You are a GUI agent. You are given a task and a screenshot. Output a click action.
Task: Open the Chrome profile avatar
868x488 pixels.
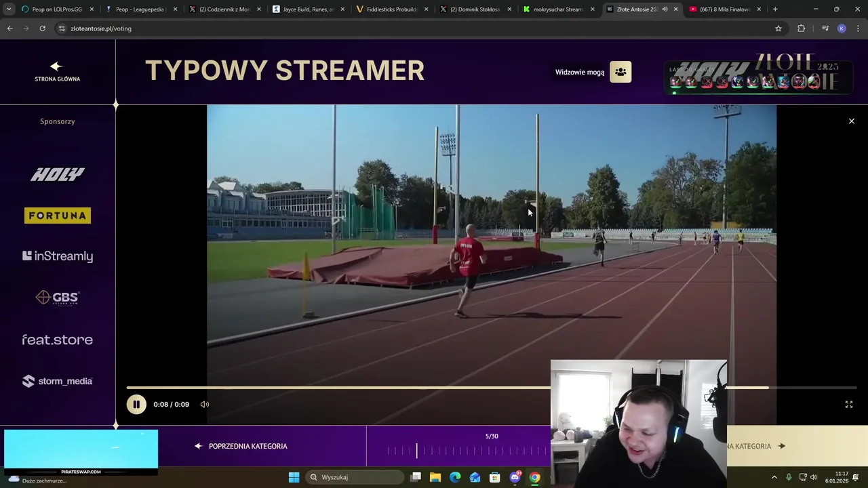pyautogui.click(x=842, y=28)
